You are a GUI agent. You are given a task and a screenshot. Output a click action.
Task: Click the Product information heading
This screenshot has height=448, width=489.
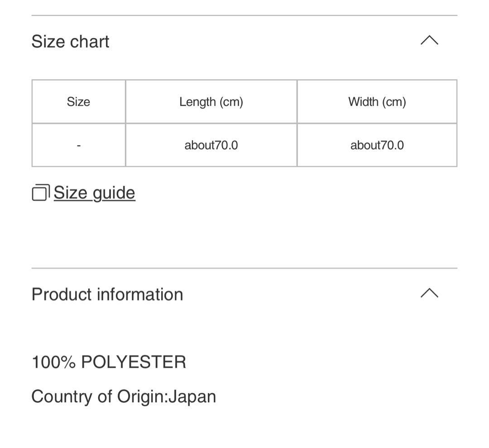point(107,294)
